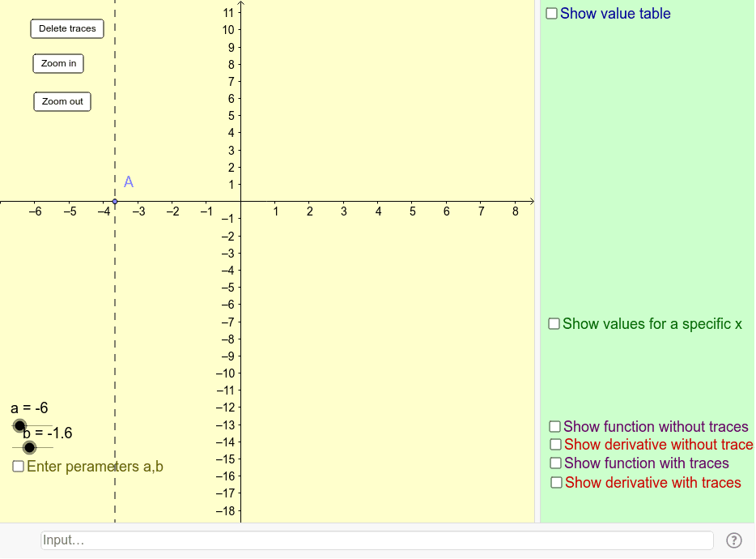Viewport: 756px width, 559px height.
Task: Enable Show function with traces
Action: tap(555, 463)
